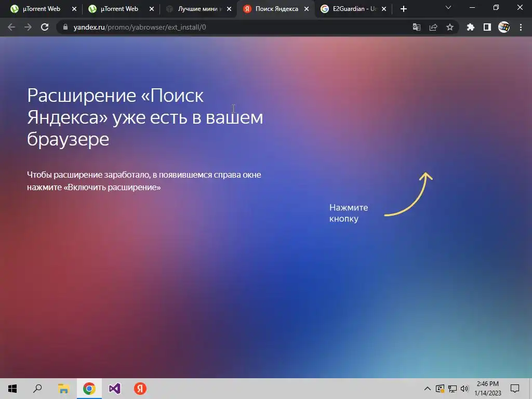Close the Лучшие мини tab
The image size is (532, 399).
[x=229, y=9]
